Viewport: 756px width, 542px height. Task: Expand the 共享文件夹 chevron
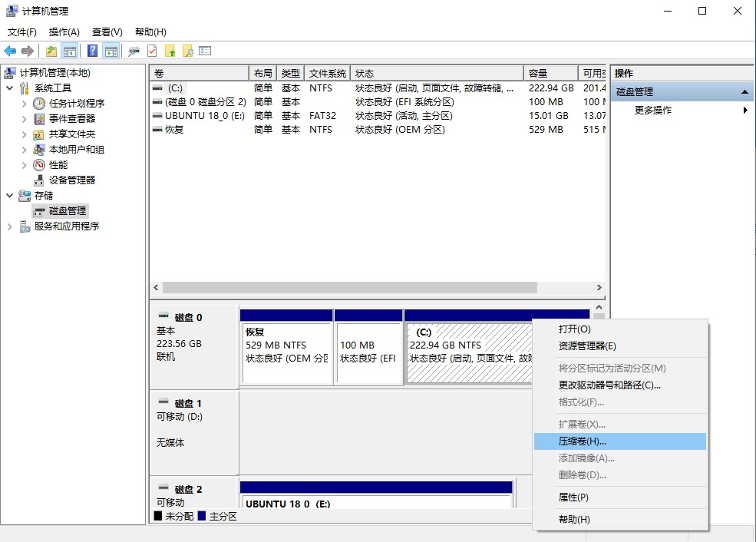pos(24,134)
